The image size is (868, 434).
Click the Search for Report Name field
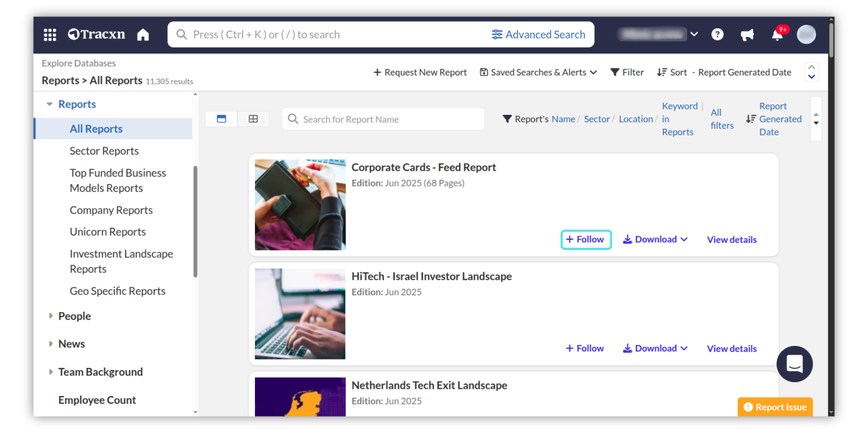tap(389, 119)
